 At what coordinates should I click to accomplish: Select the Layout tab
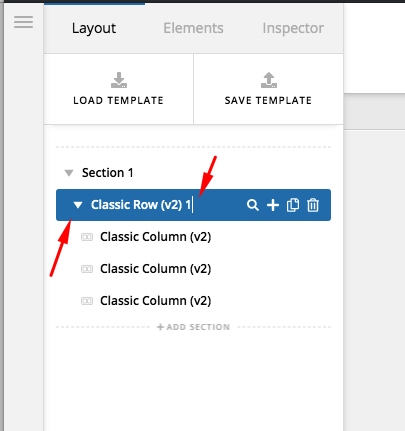[x=94, y=28]
